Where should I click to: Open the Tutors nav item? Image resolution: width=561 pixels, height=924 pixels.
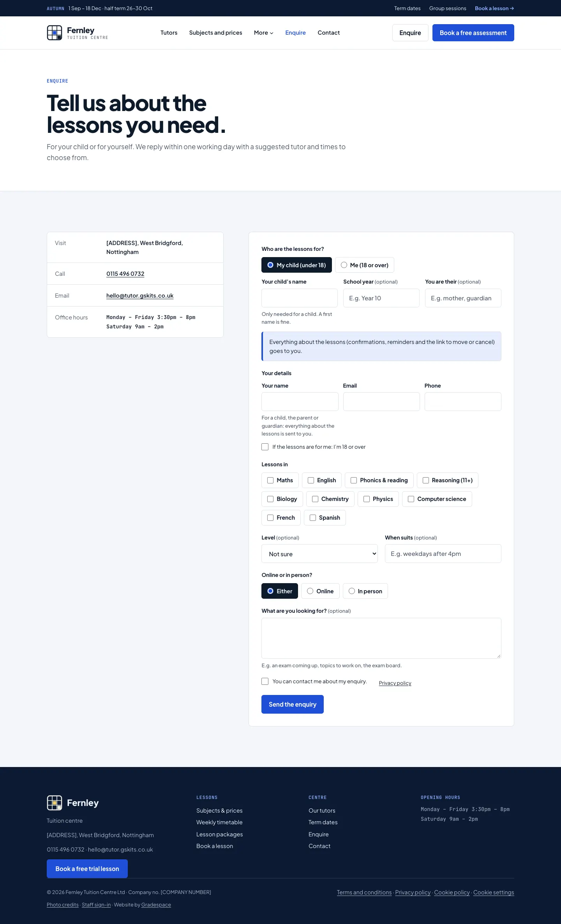169,33
